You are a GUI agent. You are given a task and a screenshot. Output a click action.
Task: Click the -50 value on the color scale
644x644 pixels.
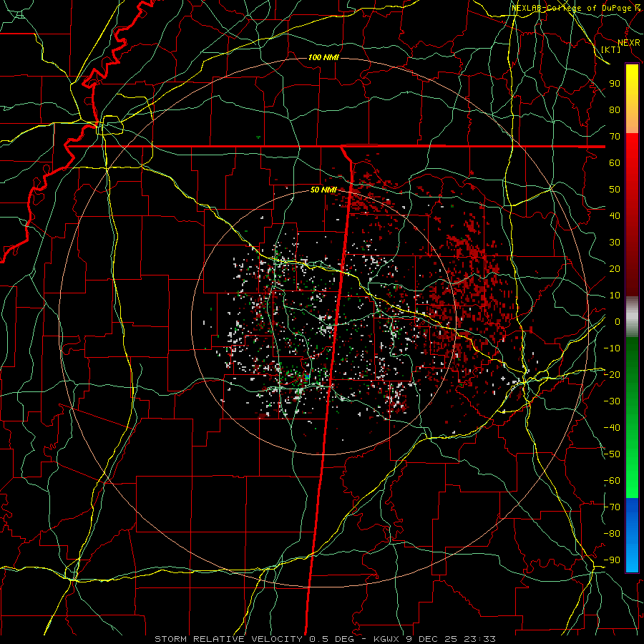coord(612,454)
